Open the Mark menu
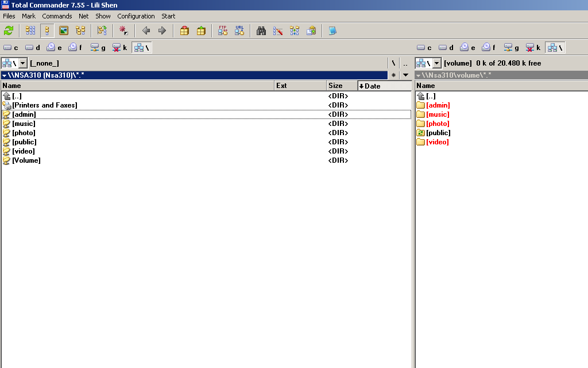This screenshot has width=588, height=368. pos(29,16)
